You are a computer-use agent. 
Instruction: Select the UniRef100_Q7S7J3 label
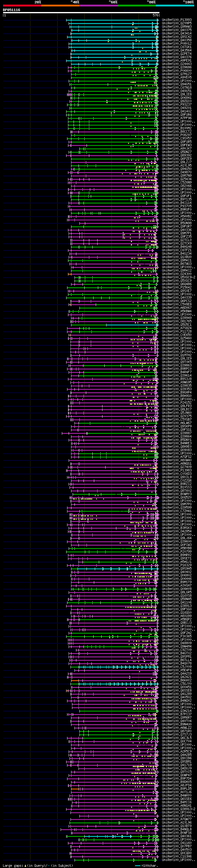click(177, 734)
